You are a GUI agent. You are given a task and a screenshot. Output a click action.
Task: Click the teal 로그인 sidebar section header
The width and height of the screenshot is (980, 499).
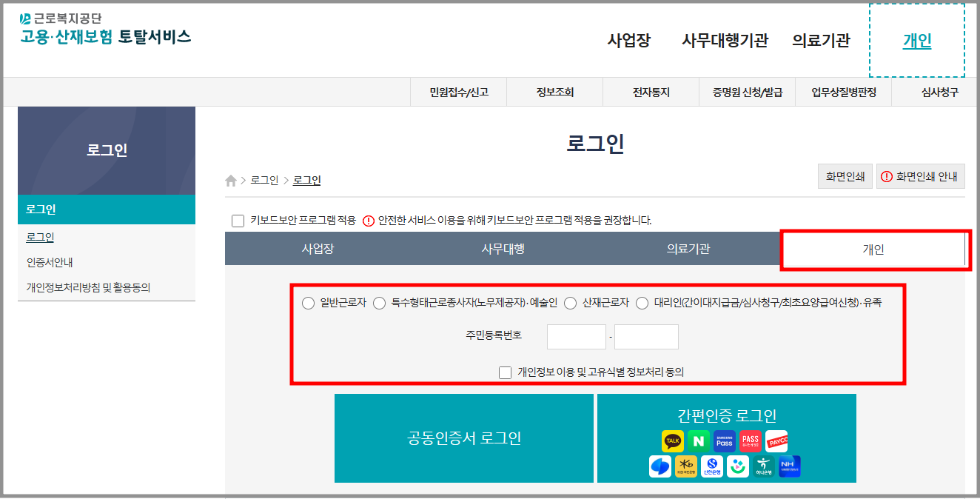(x=107, y=210)
